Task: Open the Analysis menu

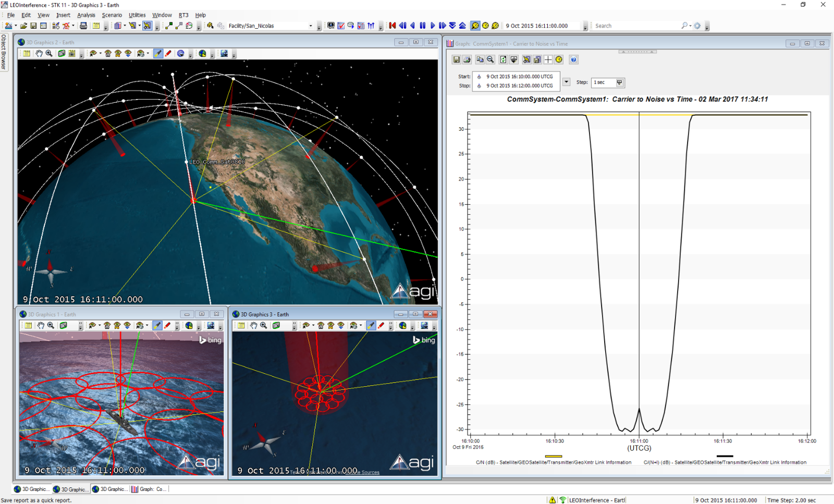Action: [86, 15]
